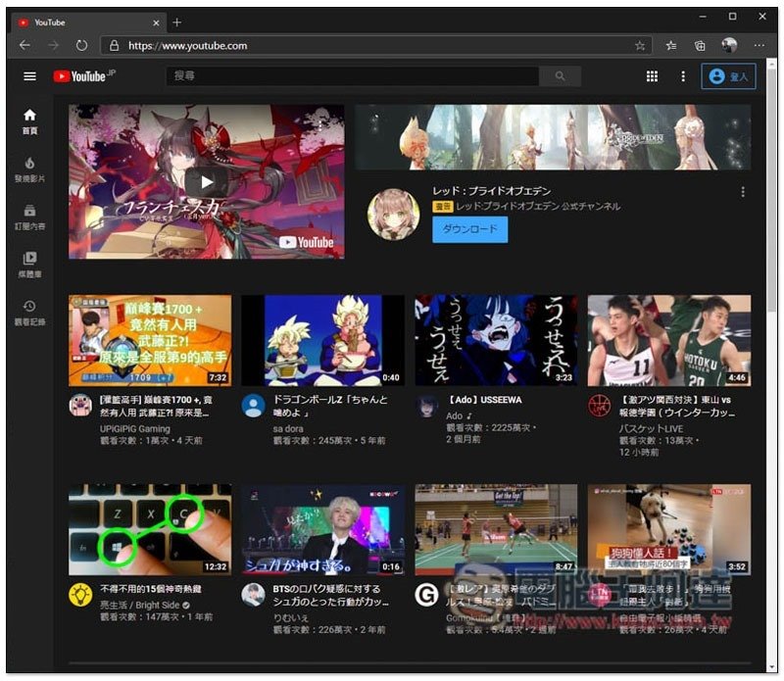Open 發燒影片 trending in sidebar
This screenshot has height=681, width=784.
(x=29, y=170)
